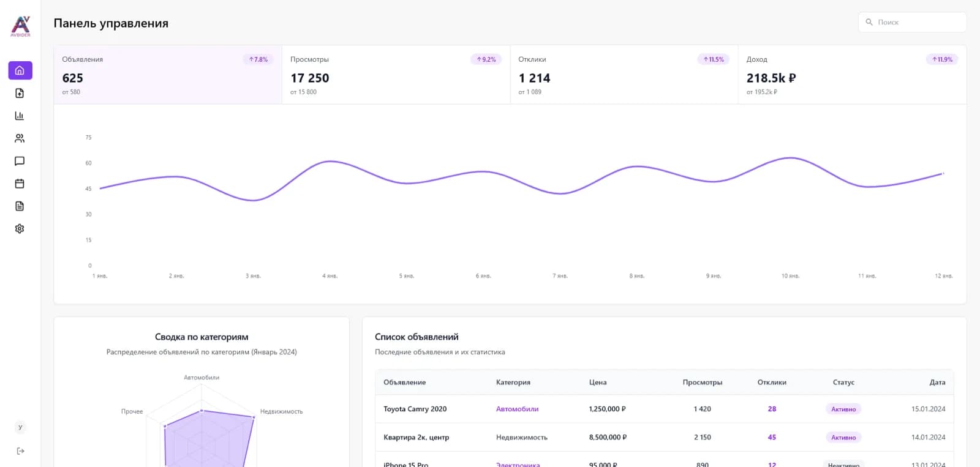Select the Объявления stats tab
The image size is (980, 467).
(168, 75)
